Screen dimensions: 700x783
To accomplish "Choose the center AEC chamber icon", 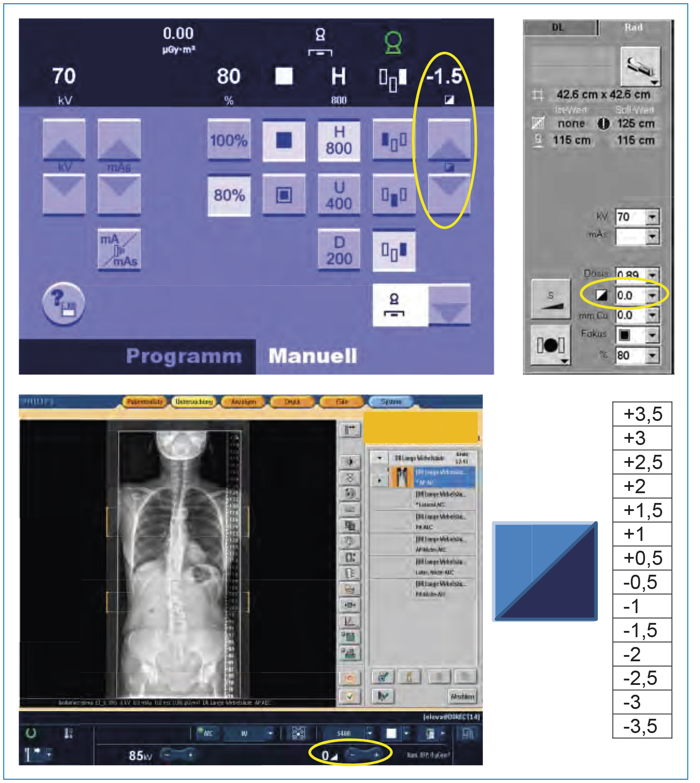I will click(394, 195).
